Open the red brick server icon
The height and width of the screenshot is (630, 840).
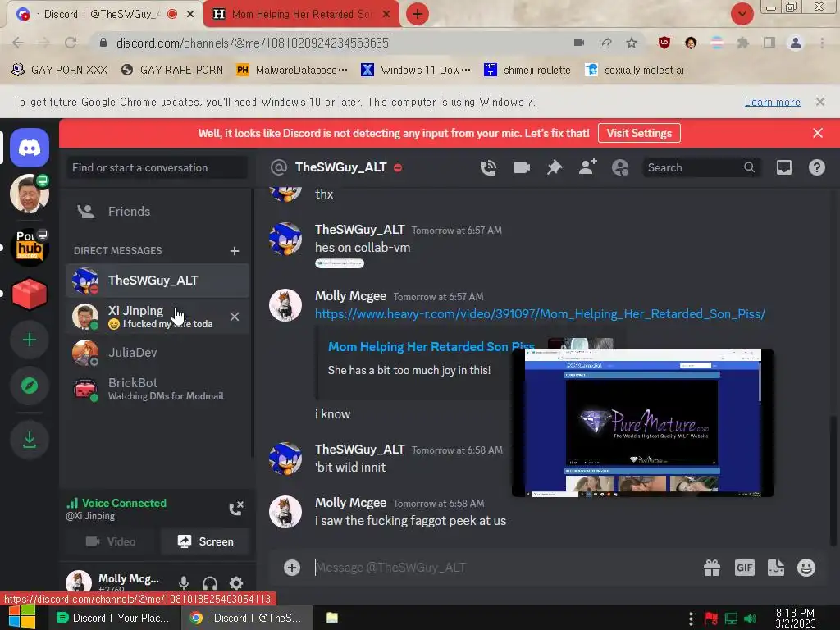click(30, 294)
